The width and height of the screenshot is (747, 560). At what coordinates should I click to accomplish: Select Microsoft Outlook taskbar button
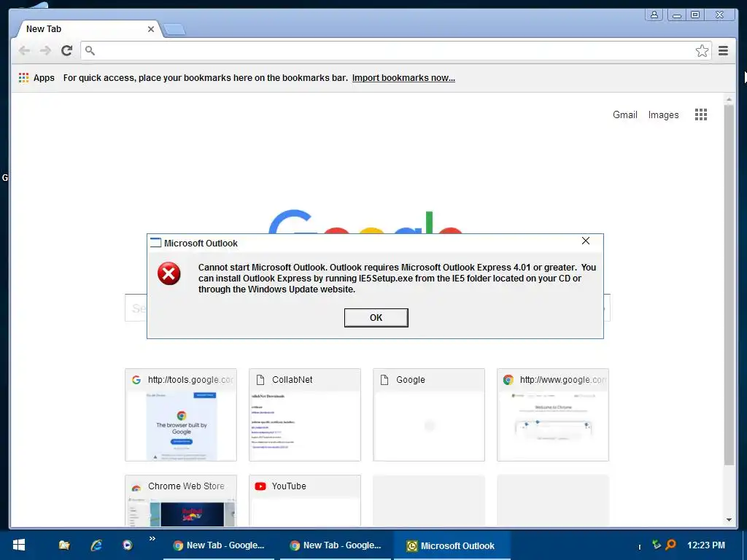452,545
